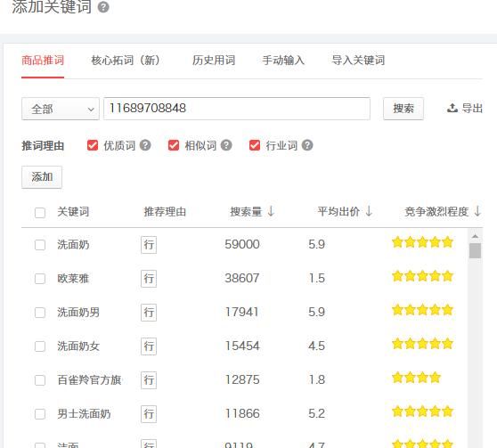Uncheck the 优质词 checkbox

click(93, 145)
